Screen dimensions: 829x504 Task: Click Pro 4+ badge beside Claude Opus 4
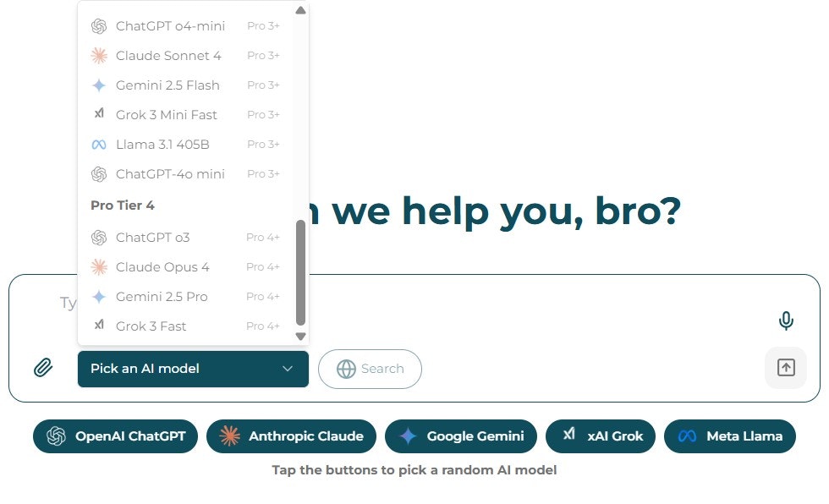coord(263,266)
